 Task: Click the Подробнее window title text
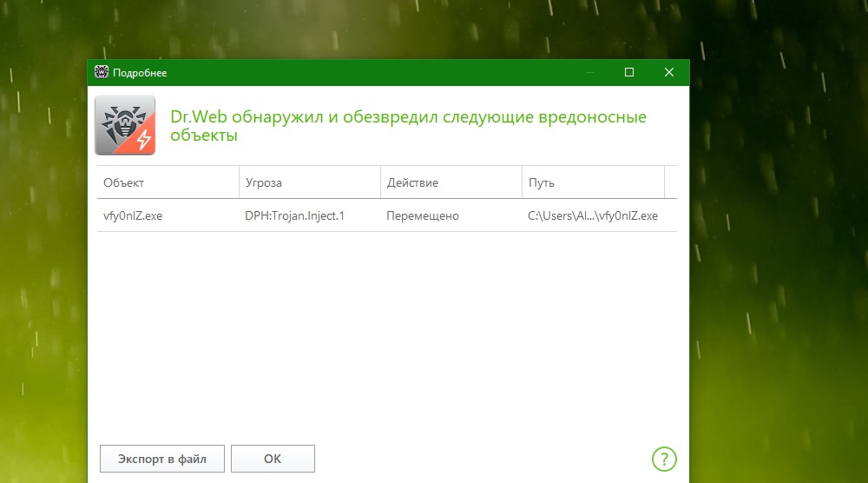(140, 73)
